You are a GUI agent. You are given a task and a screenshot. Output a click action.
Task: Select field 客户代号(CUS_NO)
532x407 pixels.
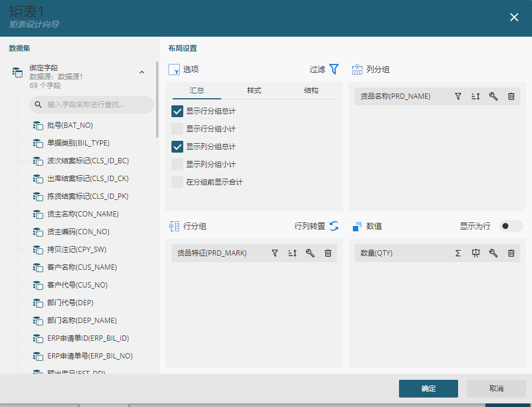77,285
